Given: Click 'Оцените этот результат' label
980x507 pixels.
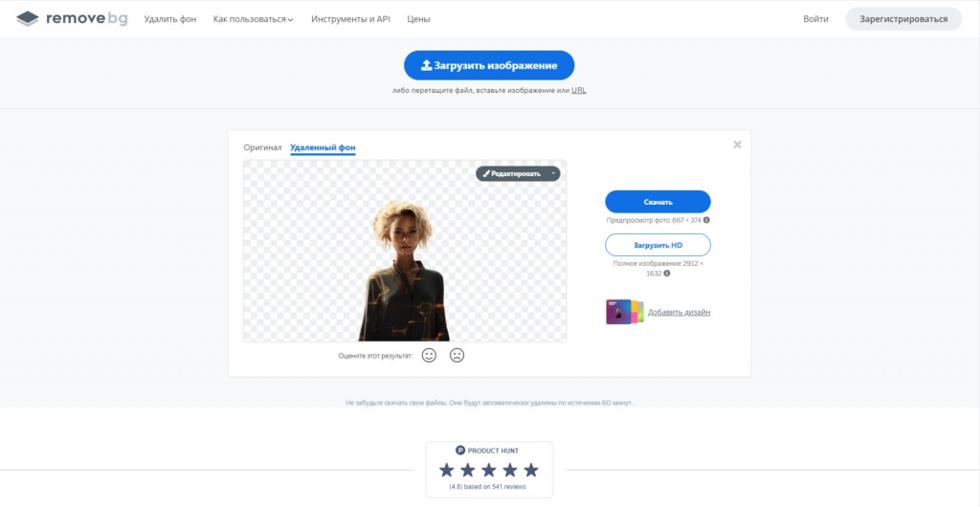Looking at the screenshot, I should point(375,356).
